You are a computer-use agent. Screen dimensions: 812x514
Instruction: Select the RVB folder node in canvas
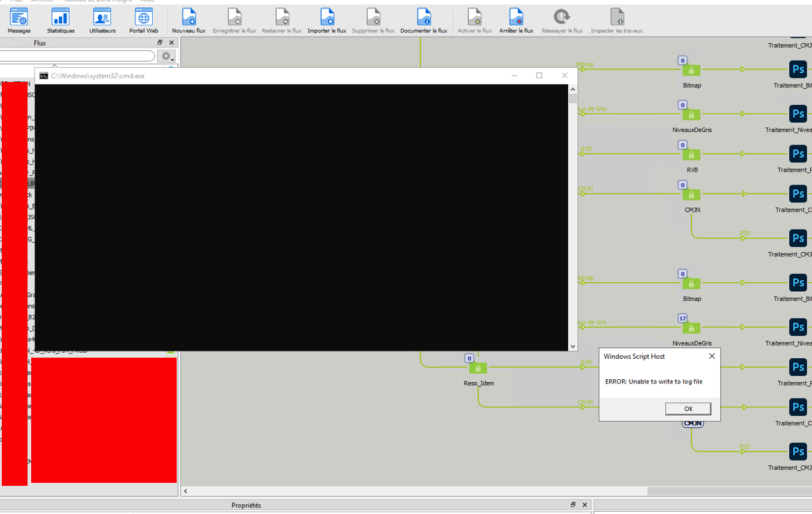(691, 155)
